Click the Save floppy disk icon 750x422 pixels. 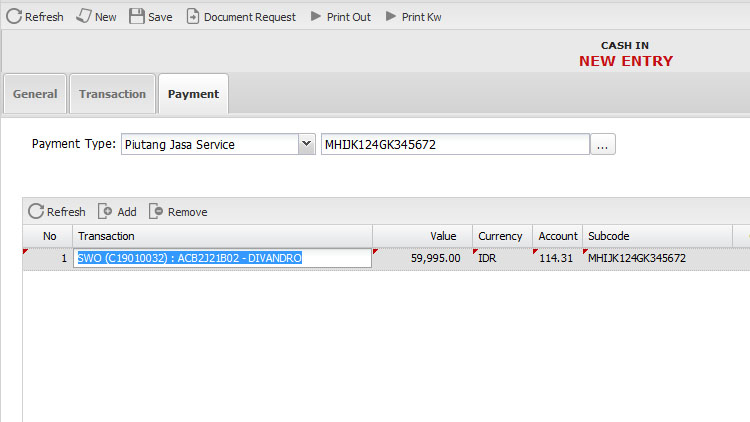click(137, 17)
